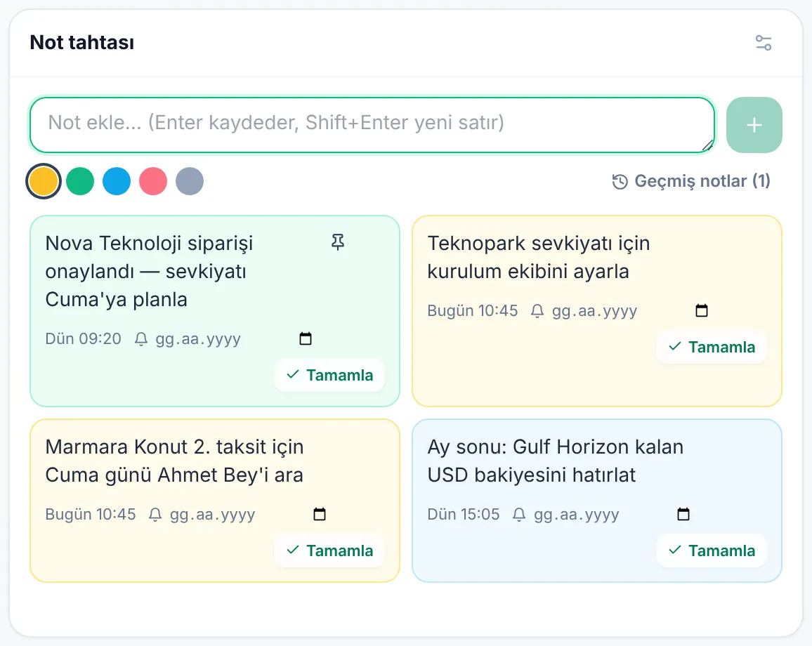The image size is (812, 646).
Task: Choose the pink note color
Action: click(x=153, y=181)
